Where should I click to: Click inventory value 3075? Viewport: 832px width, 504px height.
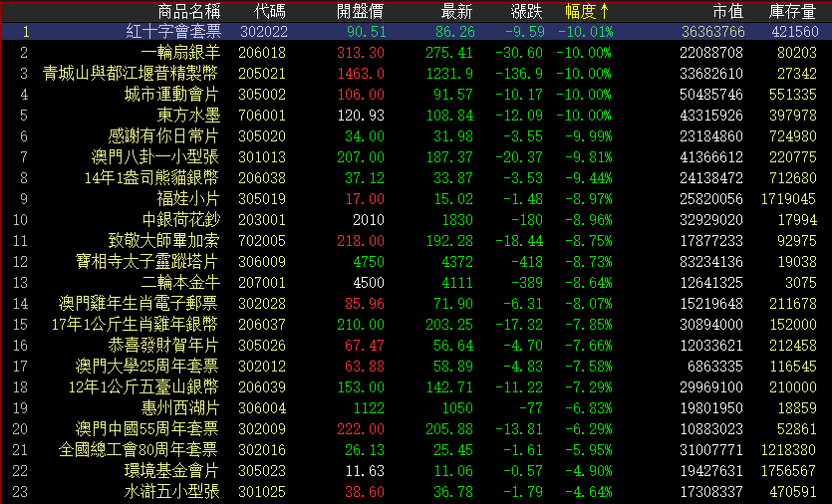(801, 283)
